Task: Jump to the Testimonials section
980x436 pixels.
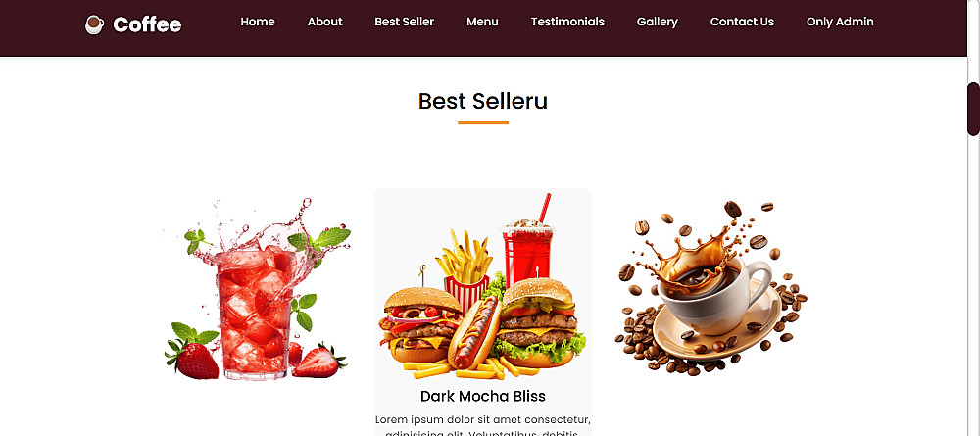Action: point(567,22)
